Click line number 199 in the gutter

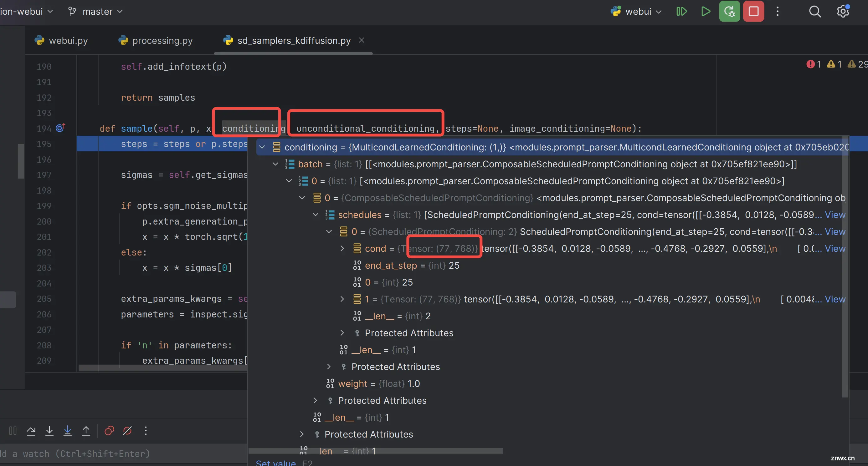pyautogui.click(x=44, y=206)
